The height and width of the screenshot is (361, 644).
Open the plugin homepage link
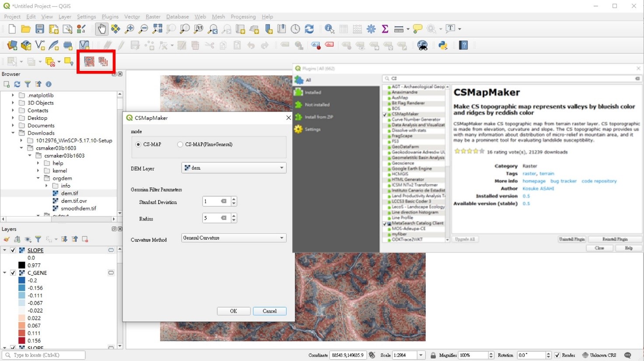point(534,181)
